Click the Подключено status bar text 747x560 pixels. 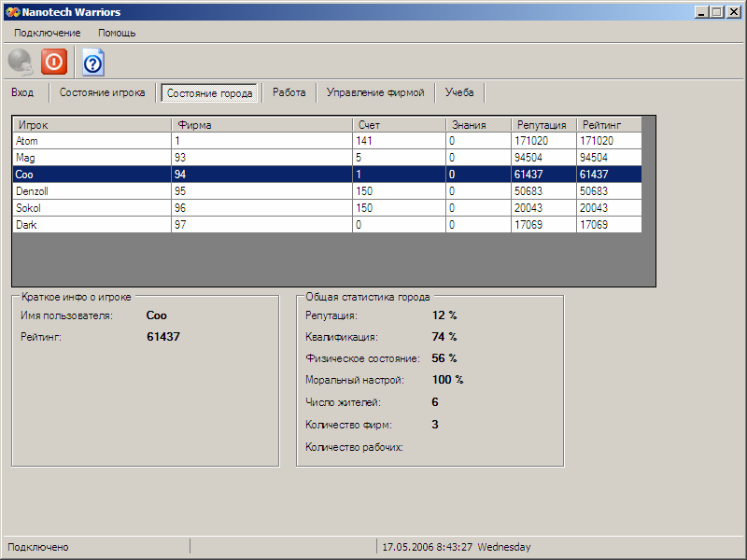pos(38,547)
